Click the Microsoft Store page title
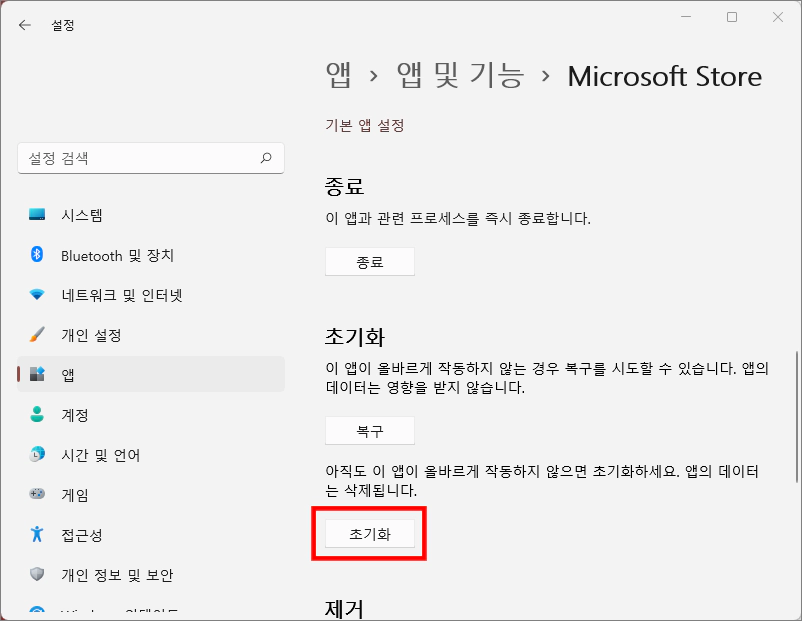Viewport: 802px width, 621px height. pyautogui.click(x=664, y=77)
